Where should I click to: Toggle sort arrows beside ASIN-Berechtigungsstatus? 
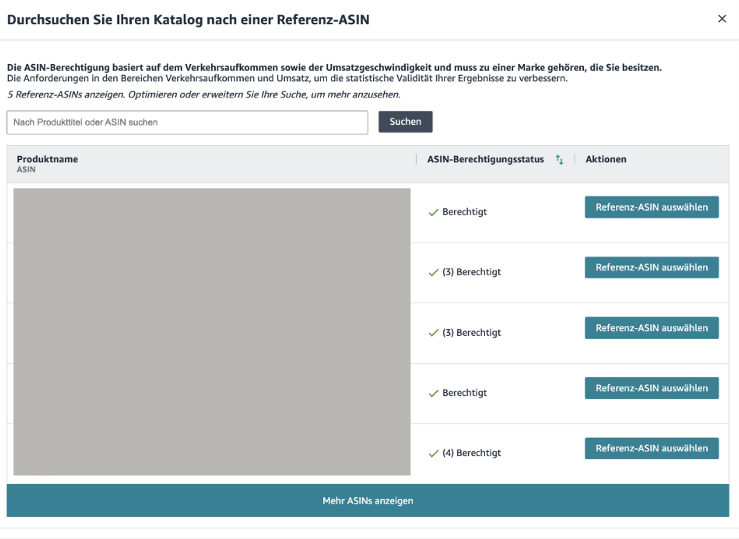(560, 160)
